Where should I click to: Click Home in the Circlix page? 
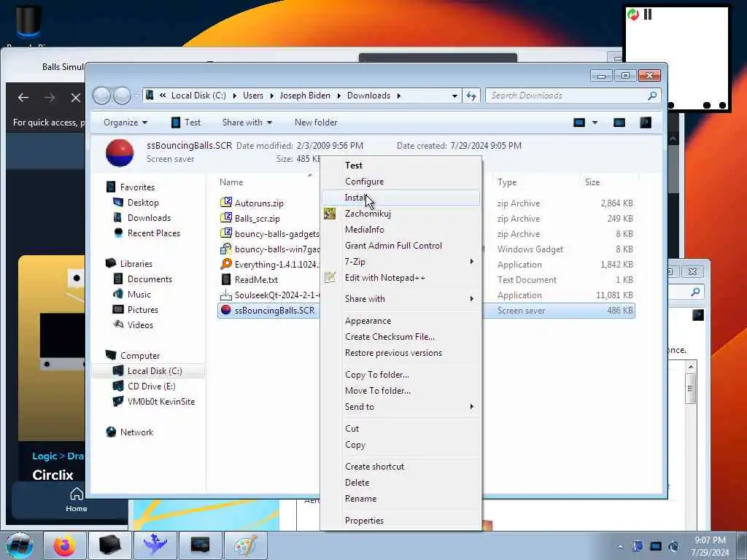pyautogui.click(x=76, y=499)
